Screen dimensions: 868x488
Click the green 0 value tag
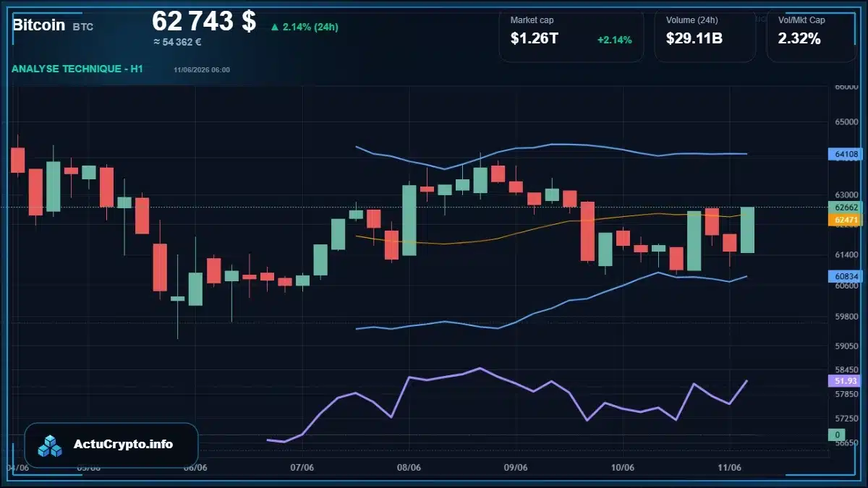837,435
